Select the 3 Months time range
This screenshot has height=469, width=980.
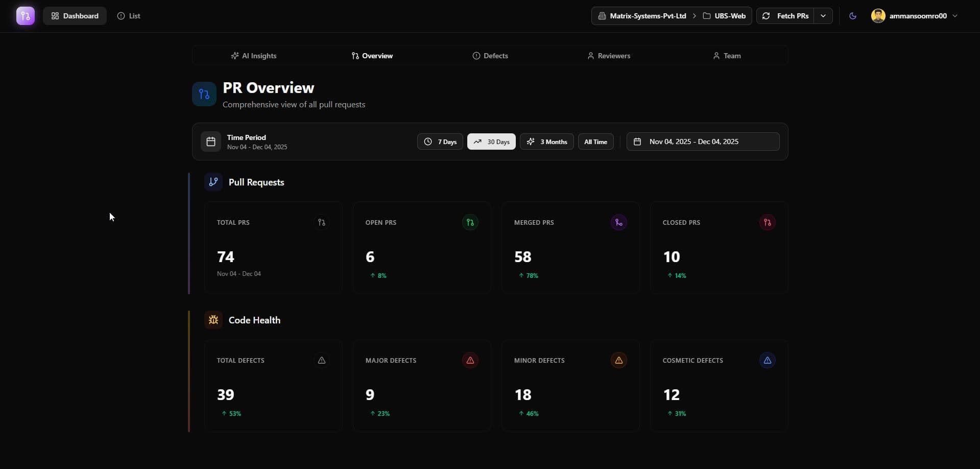click(x=547, y=142)
